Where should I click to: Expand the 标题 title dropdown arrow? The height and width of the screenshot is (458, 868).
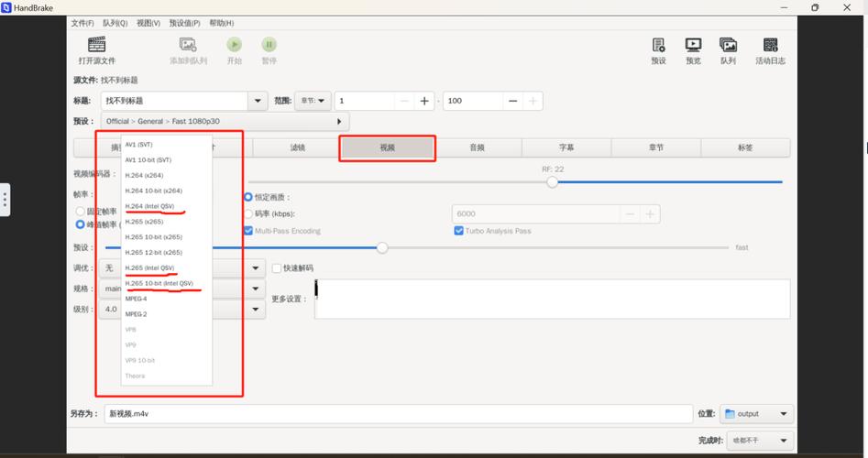(258, 101)
